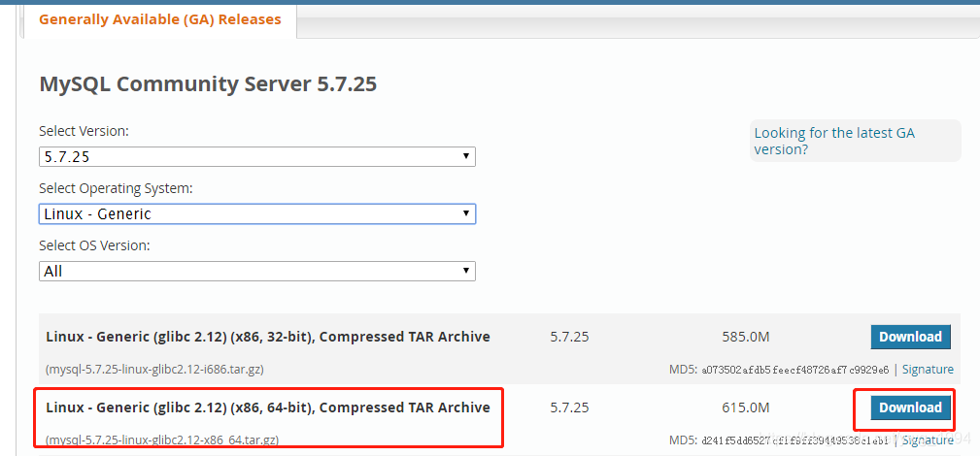Select the 'Select Version:' label
Viewport: 980px width, 456px height.
(84, 131)
